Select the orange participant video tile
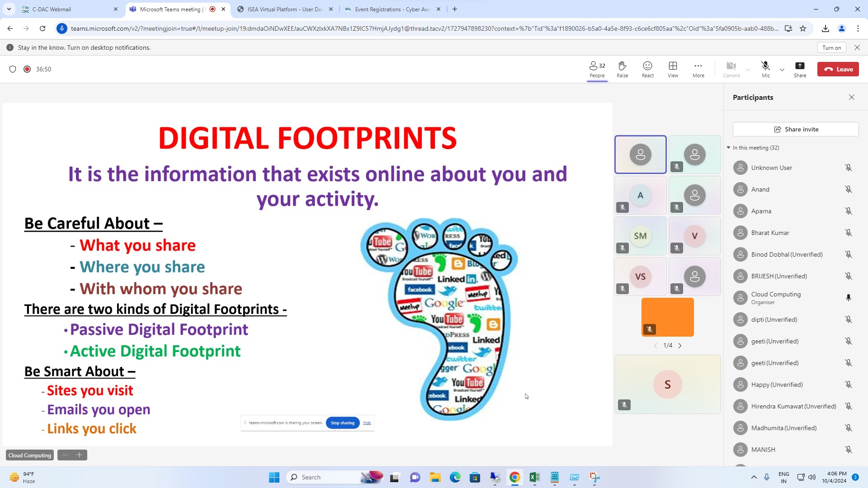 (667, 317)
